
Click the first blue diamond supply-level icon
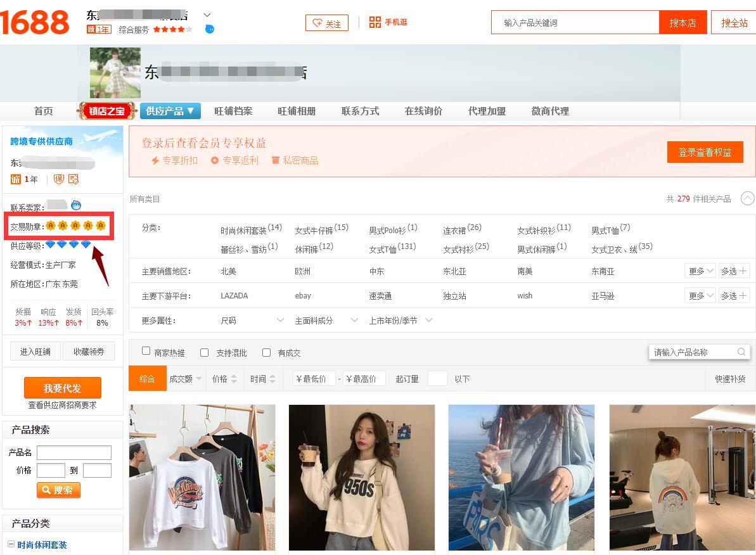(x=50, y=245)
